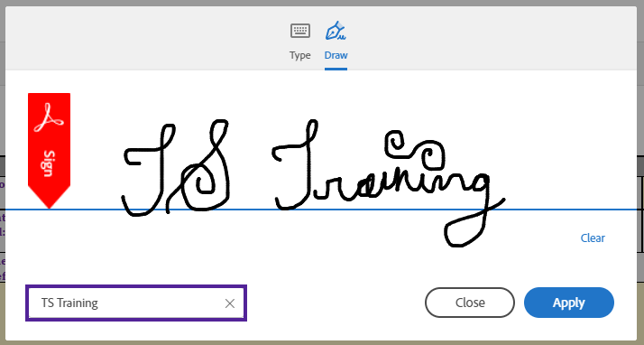This screenshot has width=644, height=345.
Task: Dismiss the dialog with Close button
Action: point(470,303)
